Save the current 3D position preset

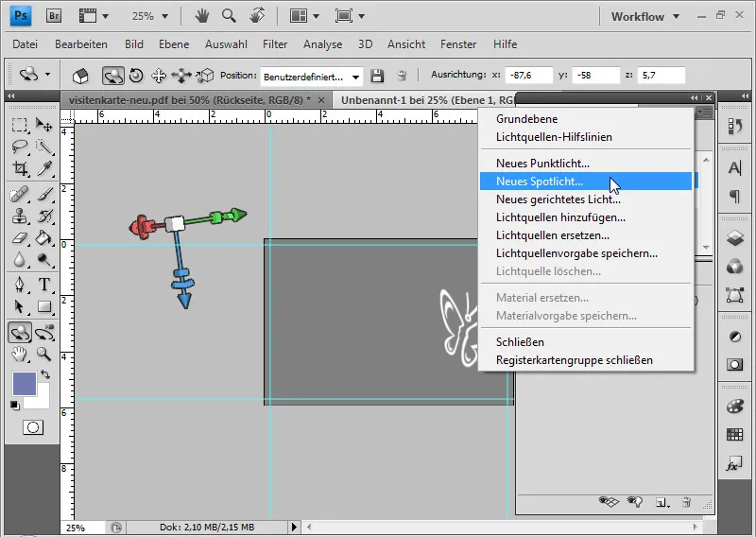pos(377,76)
